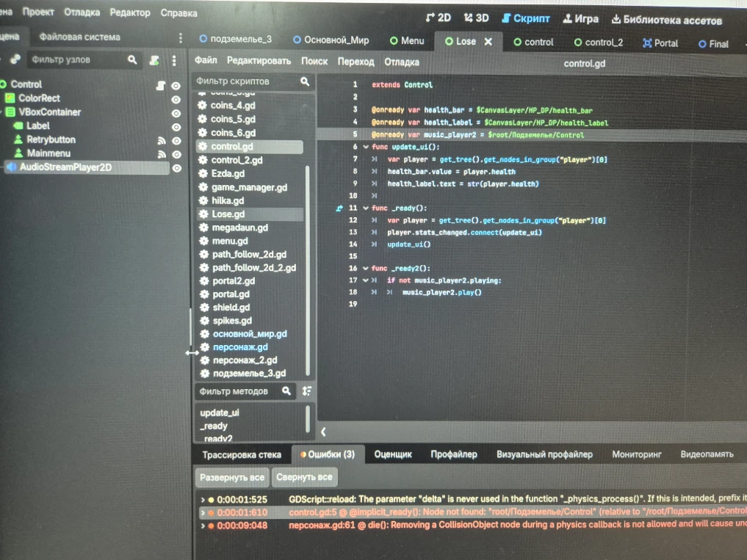The width and height of the screenshot is (747, 560).
Task: Click the Развернуть все button
Action: (x=232, y=477)
